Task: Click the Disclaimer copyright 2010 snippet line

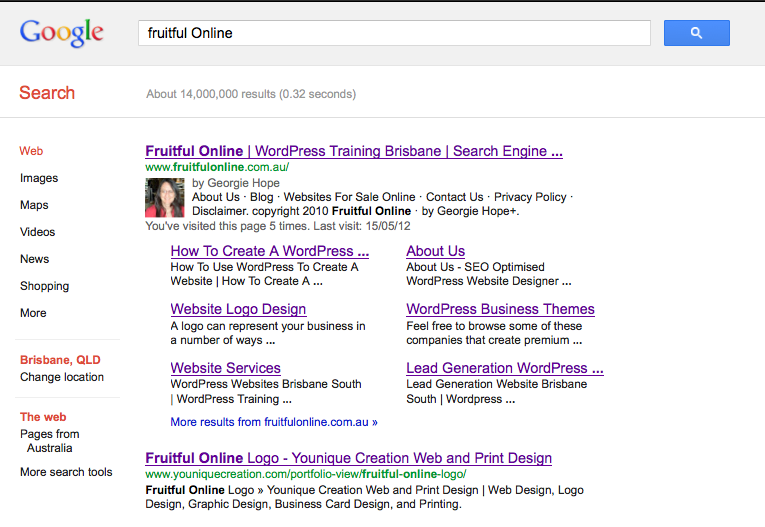Action: tap(356, 211)
